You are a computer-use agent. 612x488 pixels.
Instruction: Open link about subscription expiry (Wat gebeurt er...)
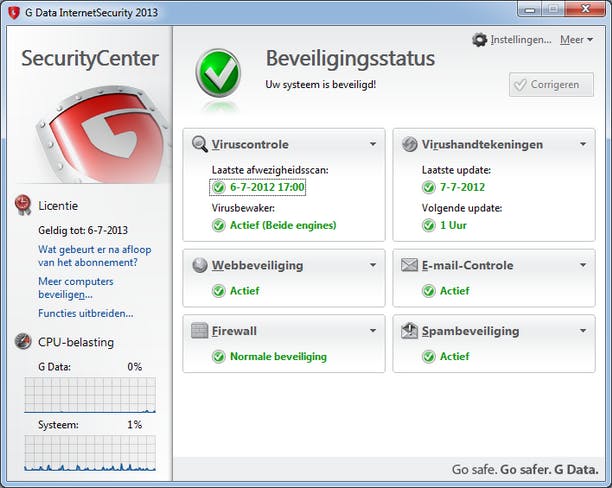(94, 256)
